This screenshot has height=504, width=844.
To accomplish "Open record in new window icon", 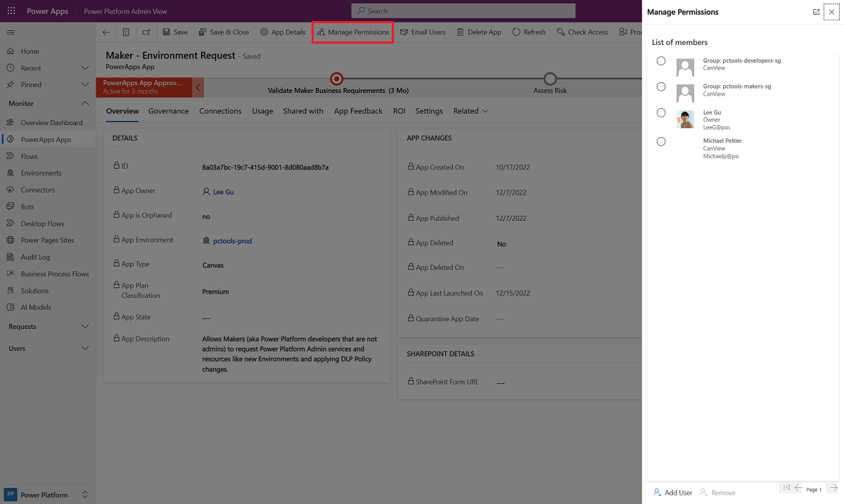I will point(146,32).
